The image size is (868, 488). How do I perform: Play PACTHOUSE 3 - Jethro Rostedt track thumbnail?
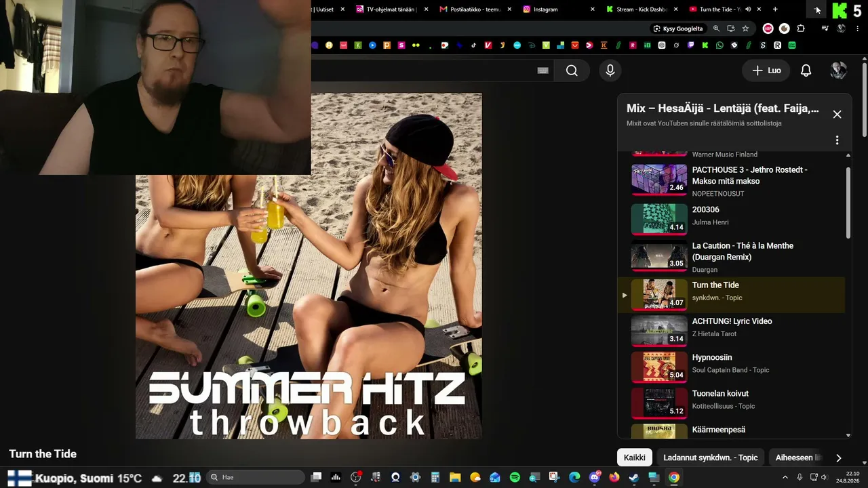point(659,180)
